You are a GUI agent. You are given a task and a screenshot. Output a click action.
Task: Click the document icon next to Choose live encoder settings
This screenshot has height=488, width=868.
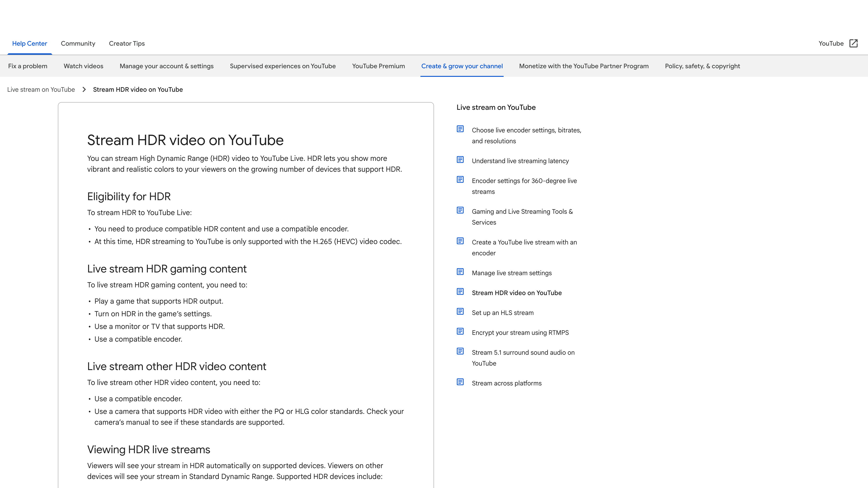click(x=460, y=129)
